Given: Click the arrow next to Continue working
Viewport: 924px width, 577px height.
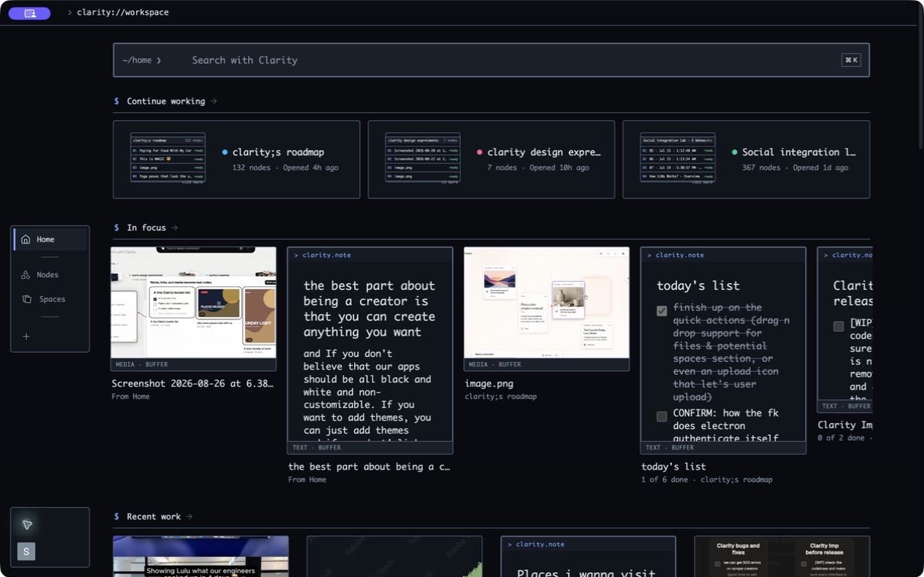Looking at the screenshot, I should click(214, 101).
